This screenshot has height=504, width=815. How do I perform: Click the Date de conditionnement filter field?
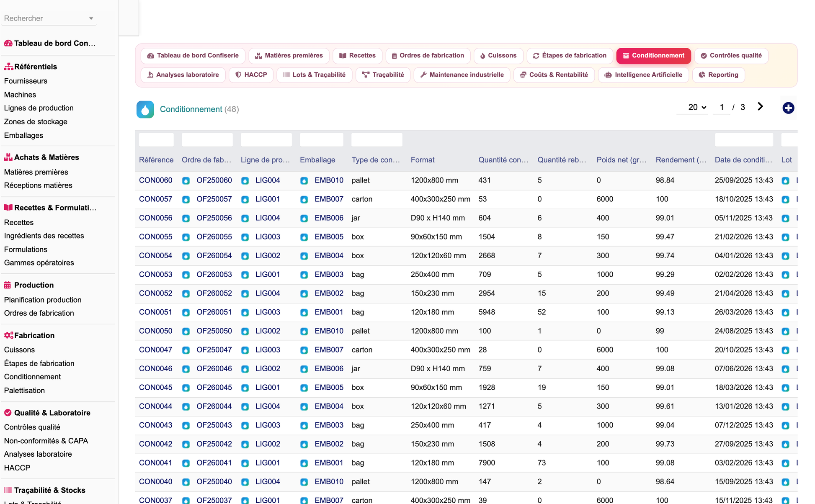click(x=744, y=140)
